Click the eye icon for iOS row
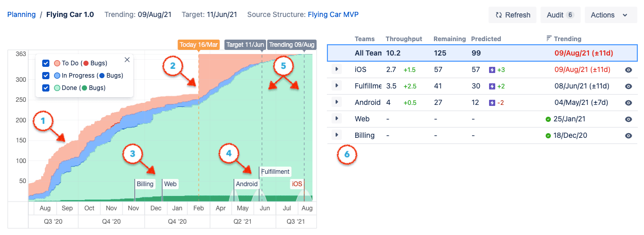Image resolution: width=644 pixels, height=235 pixels. [628, 69]
